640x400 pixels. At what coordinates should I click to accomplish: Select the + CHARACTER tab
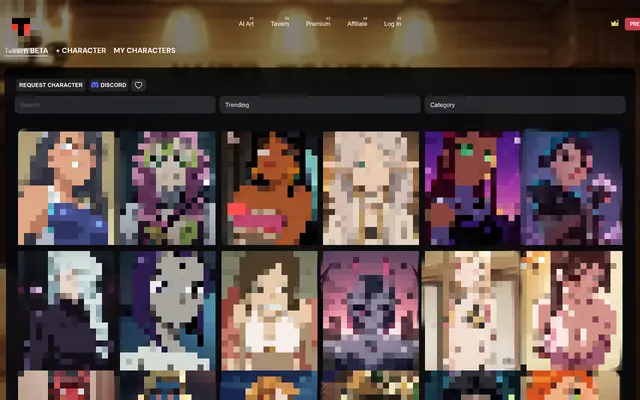tap(81, 50)
